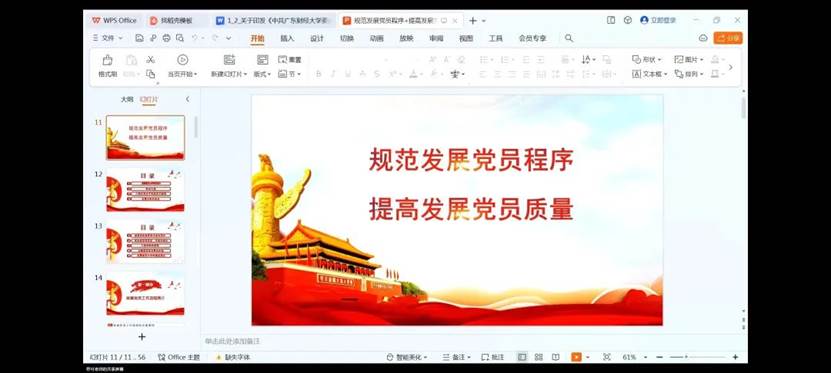Open the File (文件) menu dropdown
This screenshot has height=373, width=831.
tap(108, 38)
